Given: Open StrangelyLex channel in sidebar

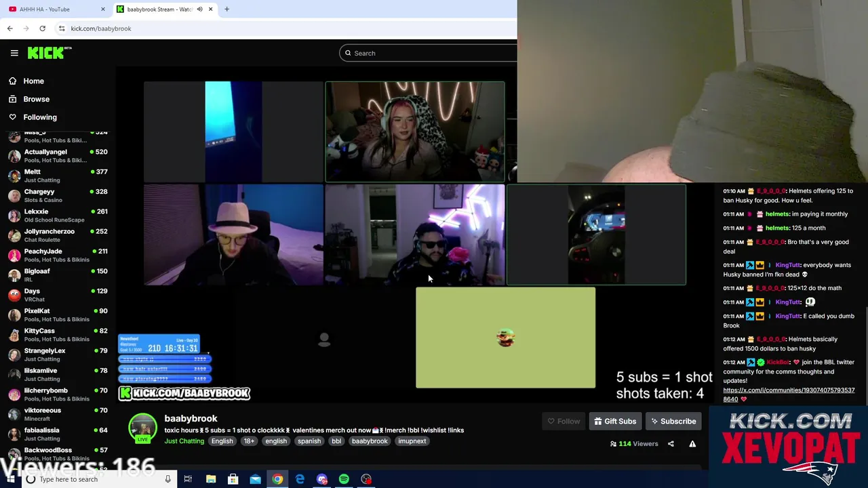Looking at the screenshot, I should (x=58, y=354).
